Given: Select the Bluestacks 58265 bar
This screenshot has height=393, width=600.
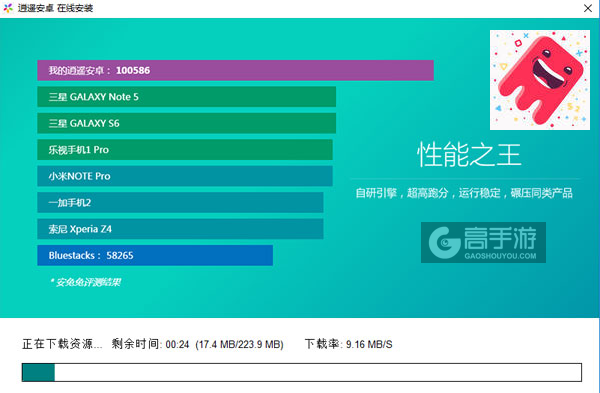Looking at the screenshot, I should click(155, 255).
